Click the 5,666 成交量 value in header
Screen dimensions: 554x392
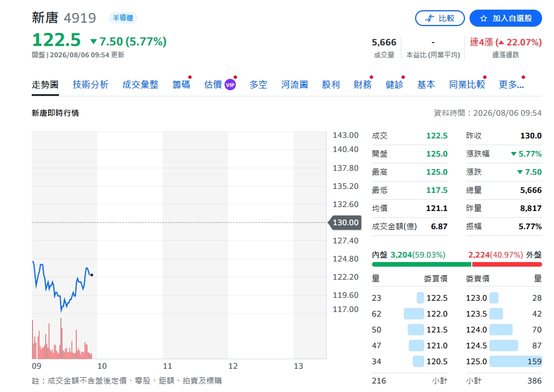pyautogui.click(x=384, y=43)
